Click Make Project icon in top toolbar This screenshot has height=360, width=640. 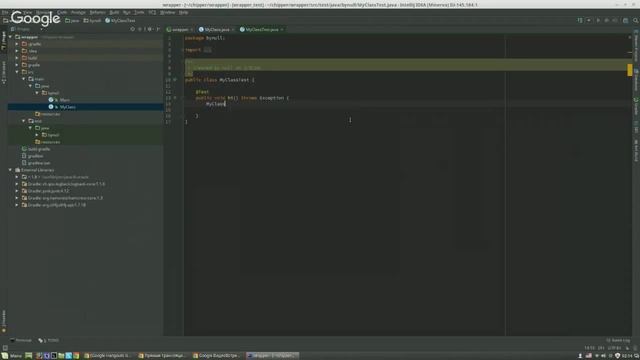coord(580,20)
